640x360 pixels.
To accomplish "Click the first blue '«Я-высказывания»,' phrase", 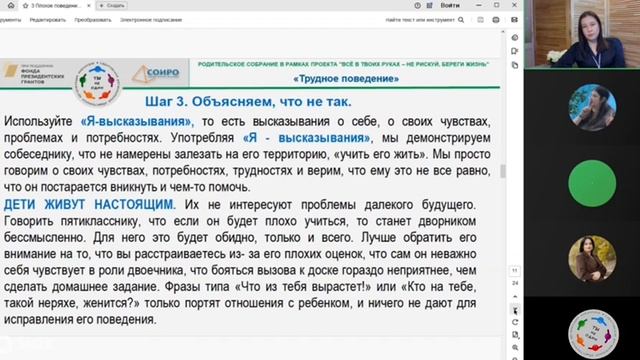I will tap(137, 122).
